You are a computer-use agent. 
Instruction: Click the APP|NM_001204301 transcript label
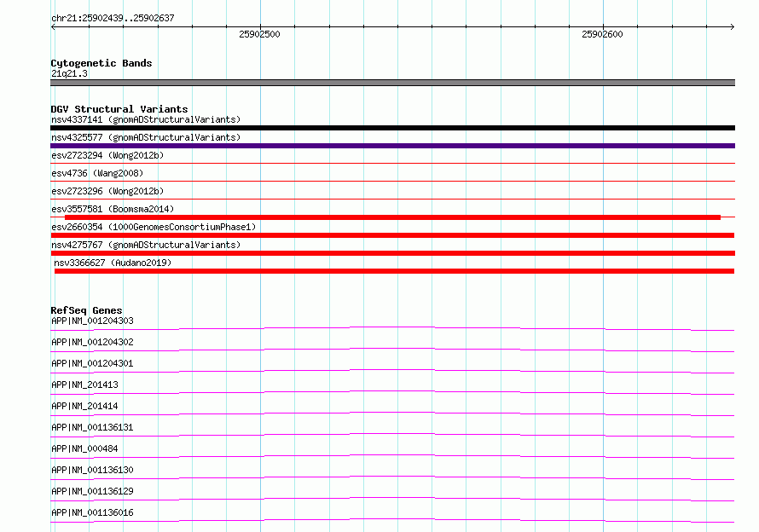coord(92,363)
